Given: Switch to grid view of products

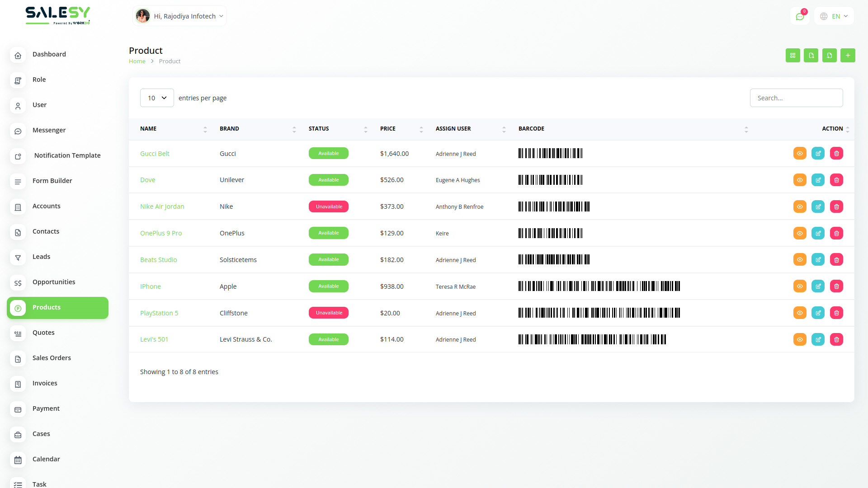Looking at the screenshot, I should (793, 56).
